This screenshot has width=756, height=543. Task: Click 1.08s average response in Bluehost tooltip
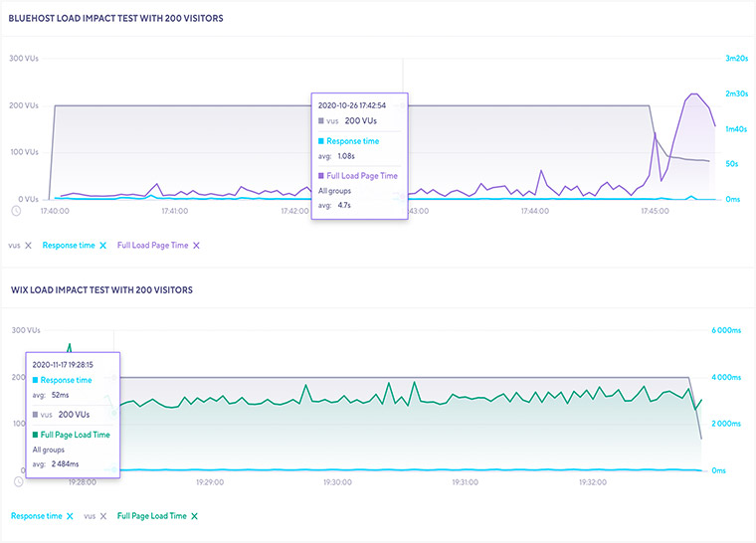(x=346, y=156)
